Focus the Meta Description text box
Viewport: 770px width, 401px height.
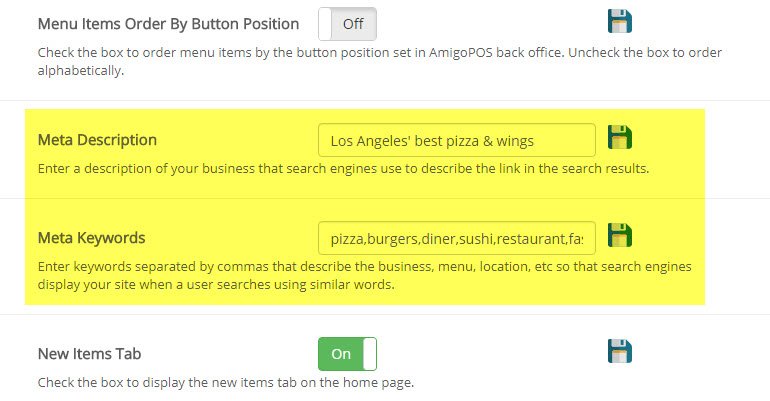[x=456, y=140]
